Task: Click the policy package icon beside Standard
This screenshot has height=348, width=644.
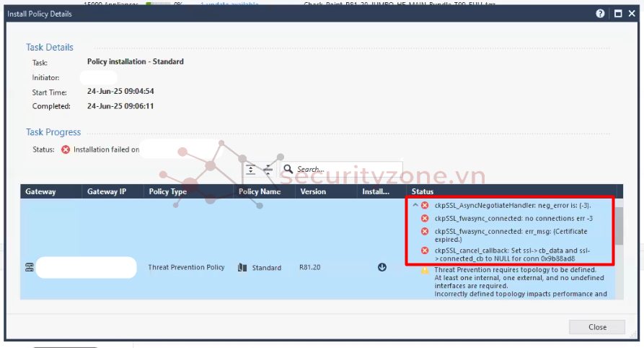Action: pos(242,268)
